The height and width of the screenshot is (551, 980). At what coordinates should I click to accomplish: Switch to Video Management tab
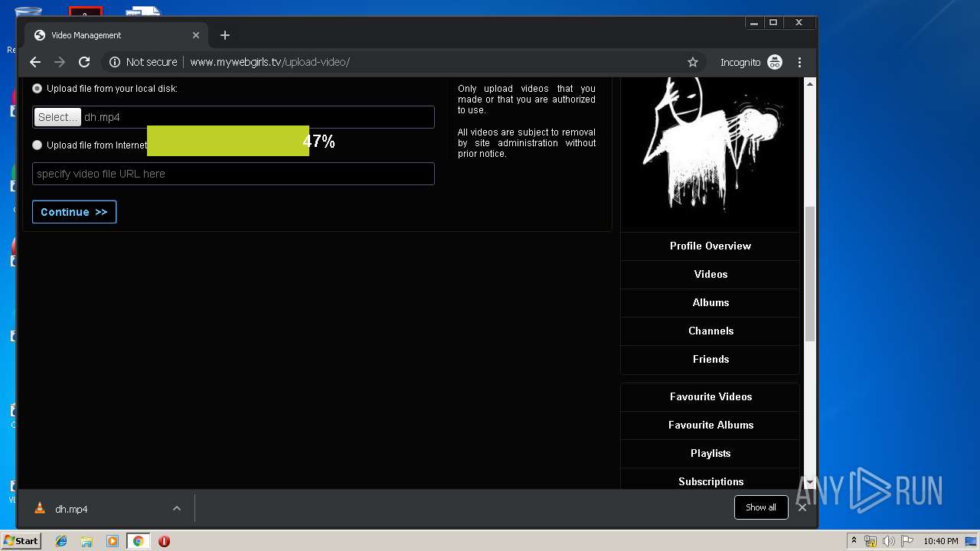pos(117,35)
